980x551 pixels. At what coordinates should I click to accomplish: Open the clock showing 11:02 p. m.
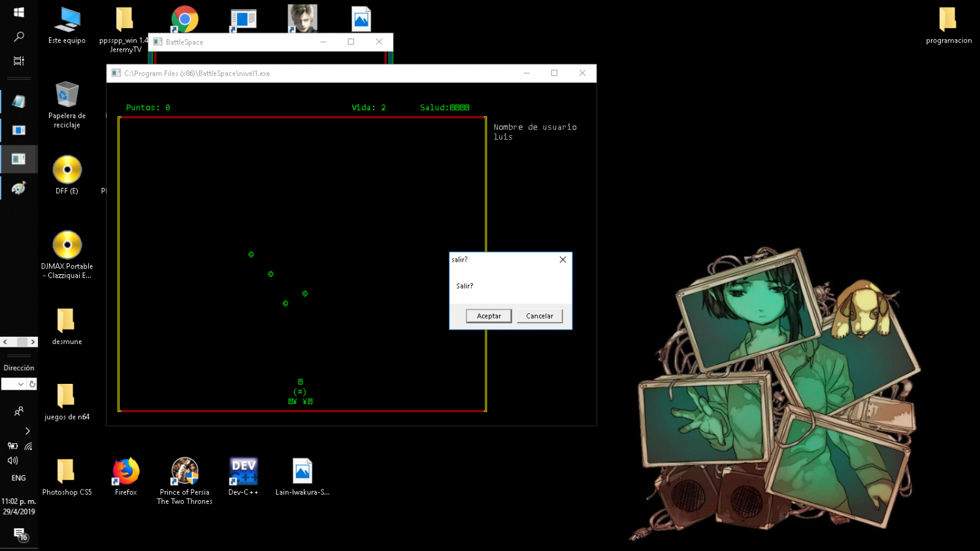click(19, 507)
